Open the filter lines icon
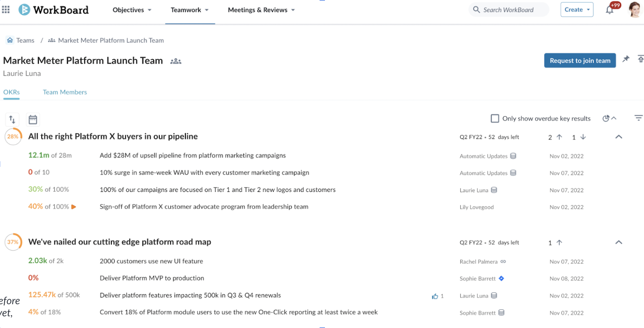This screenshot has width=644, height=328. click(x=639, y=118)
